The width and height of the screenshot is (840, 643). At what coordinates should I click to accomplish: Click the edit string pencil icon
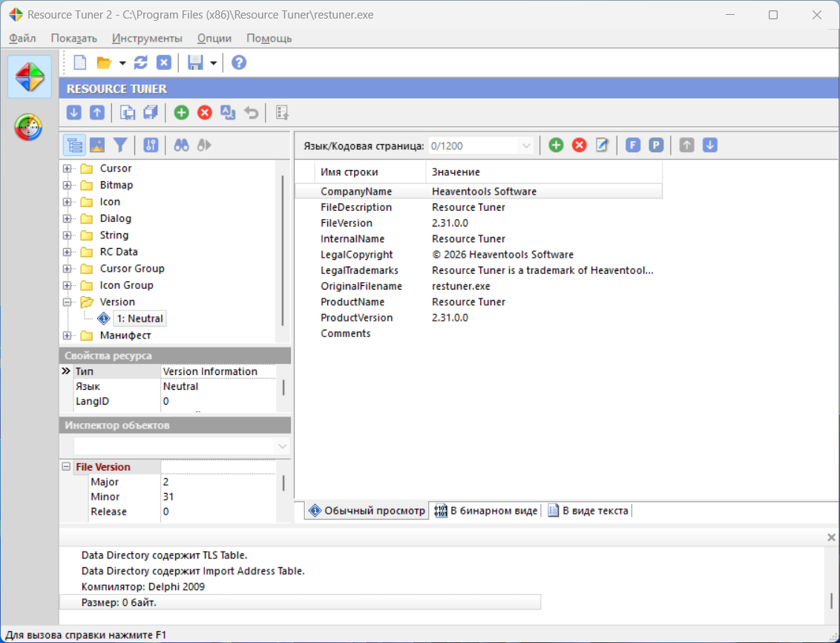tap(602, 146)
